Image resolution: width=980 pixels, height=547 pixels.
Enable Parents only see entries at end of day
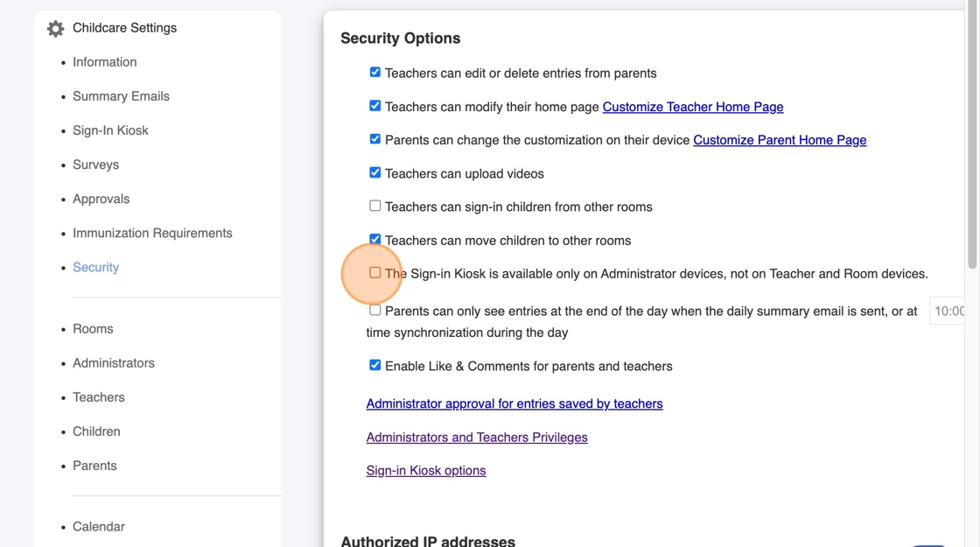[375, 310]
